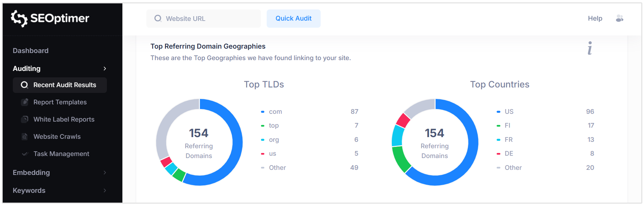The height and width of the screenshot is (206, 644).
Task: Open the user account icon top right
Action: pos(620,19)
